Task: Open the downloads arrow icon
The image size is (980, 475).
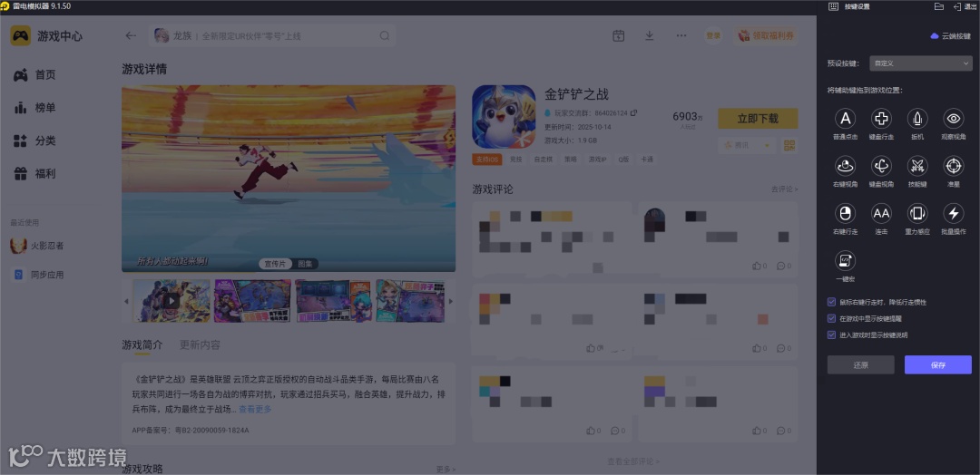Action: pos(650,35)
